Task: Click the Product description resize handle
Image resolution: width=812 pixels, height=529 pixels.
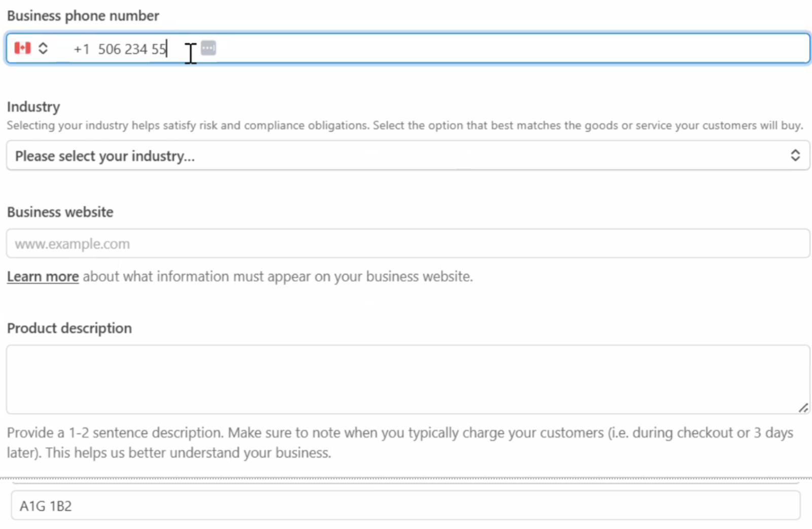Action: [803, 408]
